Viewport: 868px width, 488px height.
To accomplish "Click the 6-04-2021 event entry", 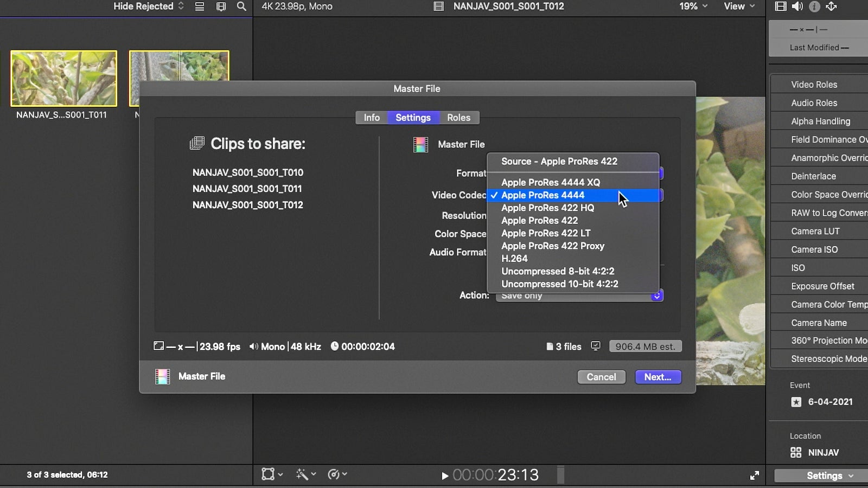I will (830, 402).
